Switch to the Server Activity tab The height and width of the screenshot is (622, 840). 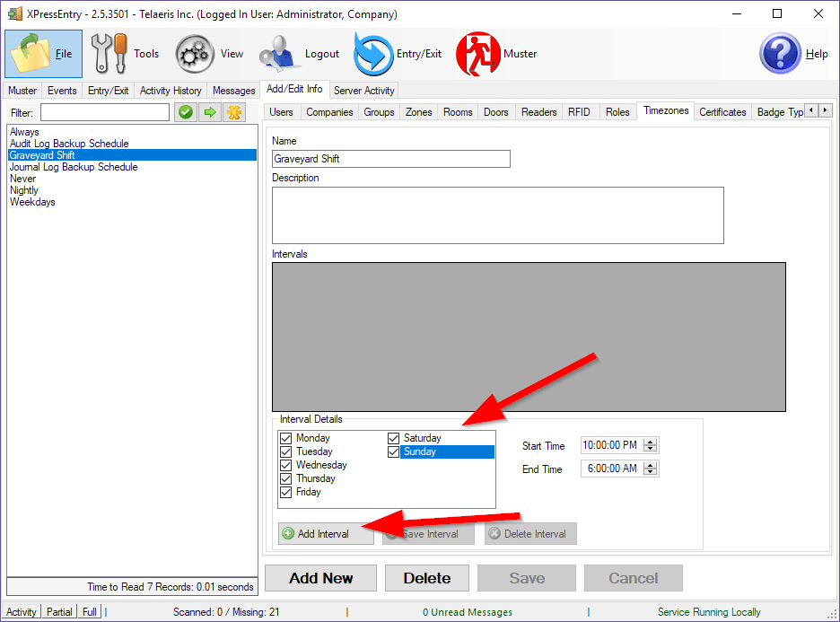363,90
